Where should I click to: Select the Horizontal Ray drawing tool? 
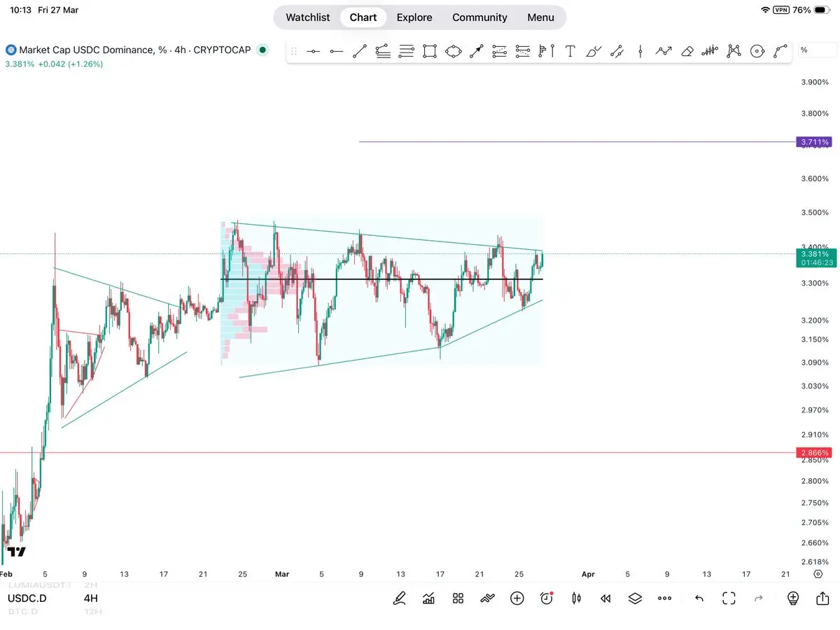(x=337, y=51)
